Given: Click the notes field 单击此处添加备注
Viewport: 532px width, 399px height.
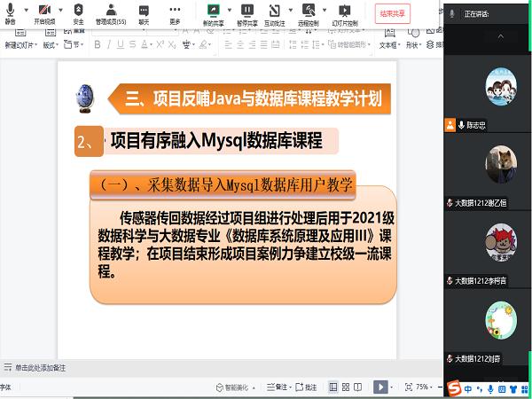Looking at the screenshot, I should 40,367.
